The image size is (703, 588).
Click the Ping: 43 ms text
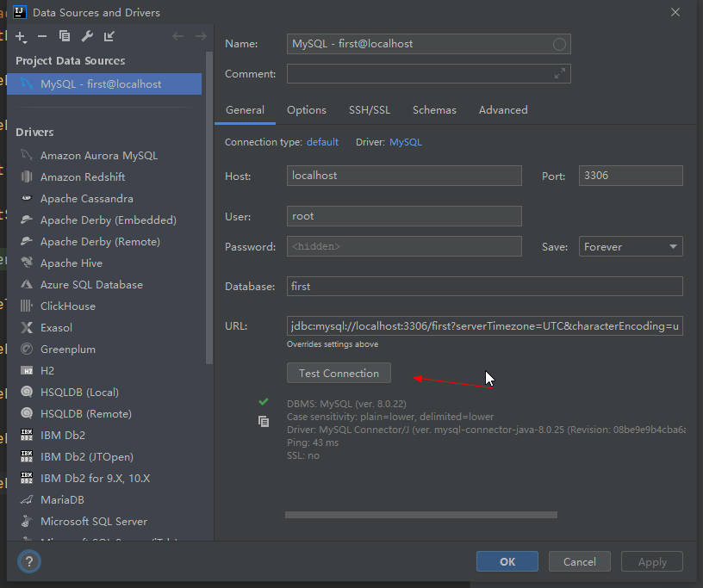[313, 443]
